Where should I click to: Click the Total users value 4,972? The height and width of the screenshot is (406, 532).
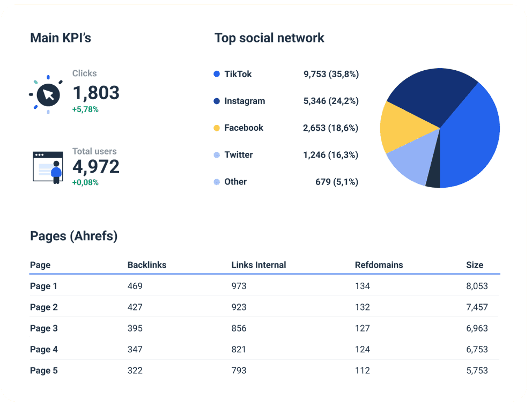click(96, 167)
